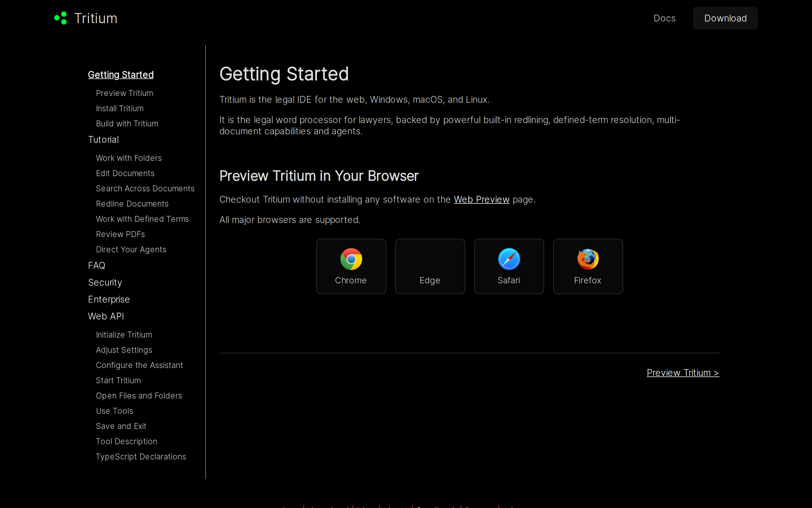The width and height of the screenshot is (812, 508).
Task: Follow the Web Preview hyperlink
Action: (482, 200)
